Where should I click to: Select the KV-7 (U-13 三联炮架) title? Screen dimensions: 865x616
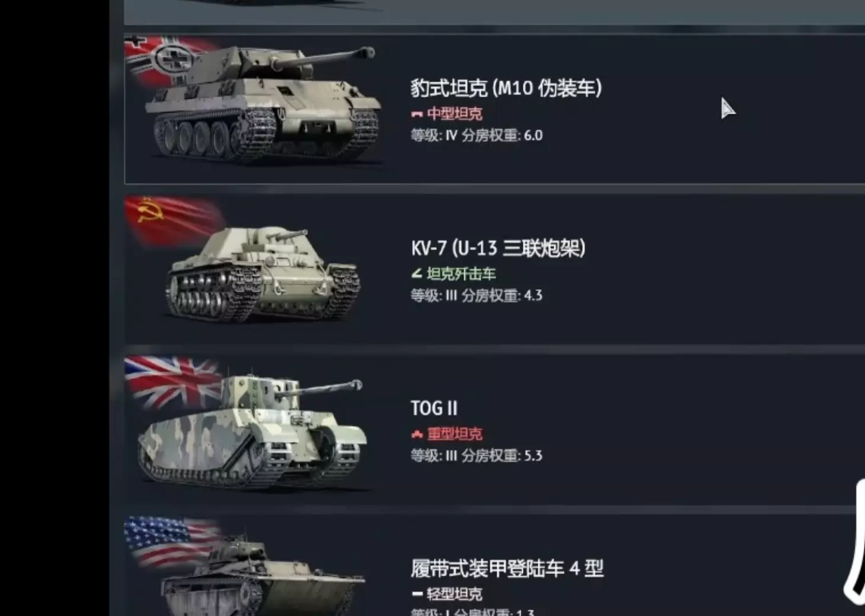498,248
